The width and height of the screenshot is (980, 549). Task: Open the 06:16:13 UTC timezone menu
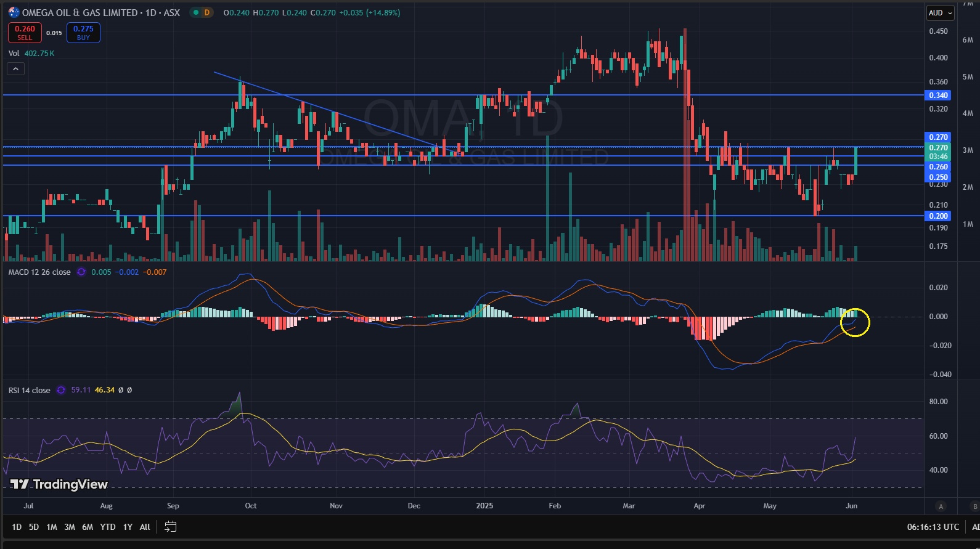tap(933, 527)
